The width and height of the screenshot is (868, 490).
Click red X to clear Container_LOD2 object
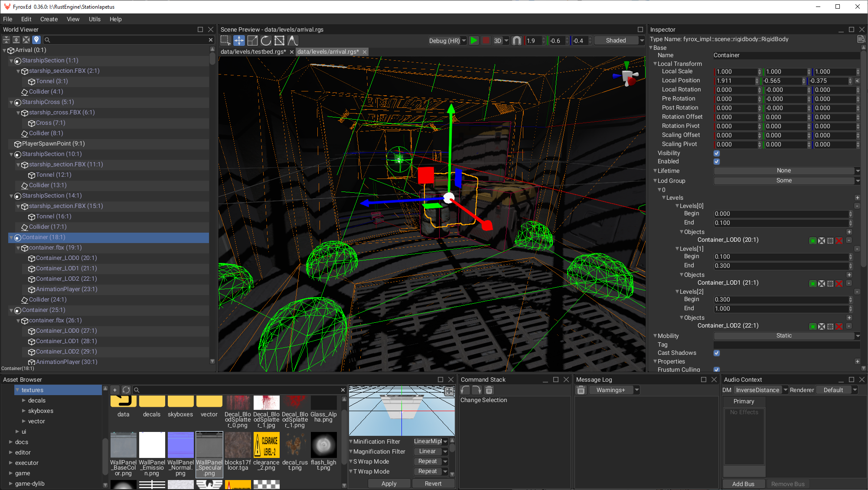[x=839, y=326]
